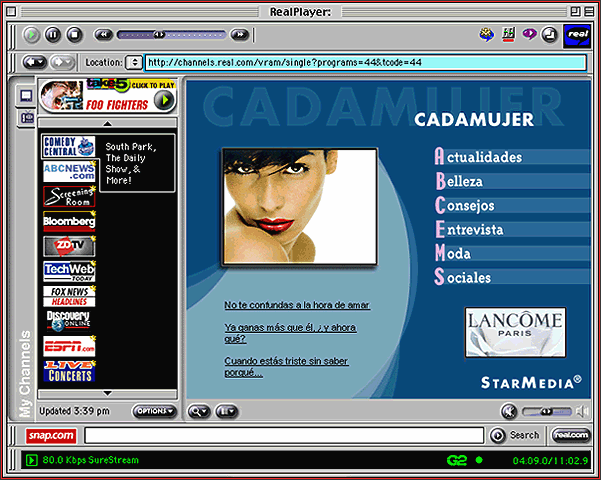Open the Fox News Headlines channel
Viewport: 601px width, 480px height.
(x=69, y=296)
